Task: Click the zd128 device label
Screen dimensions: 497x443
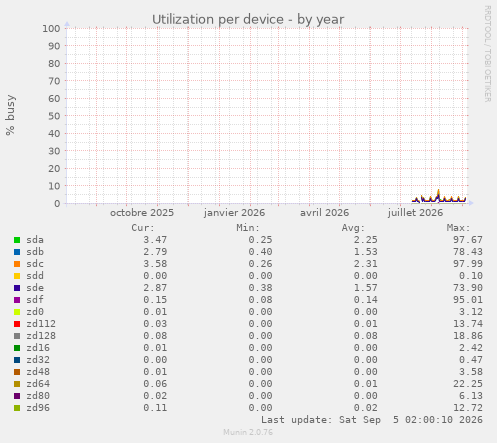Action: tap(41, 336)
